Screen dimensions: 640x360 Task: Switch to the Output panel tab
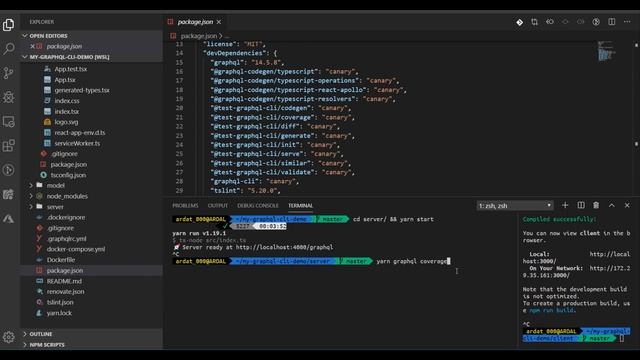coord(218,206)
